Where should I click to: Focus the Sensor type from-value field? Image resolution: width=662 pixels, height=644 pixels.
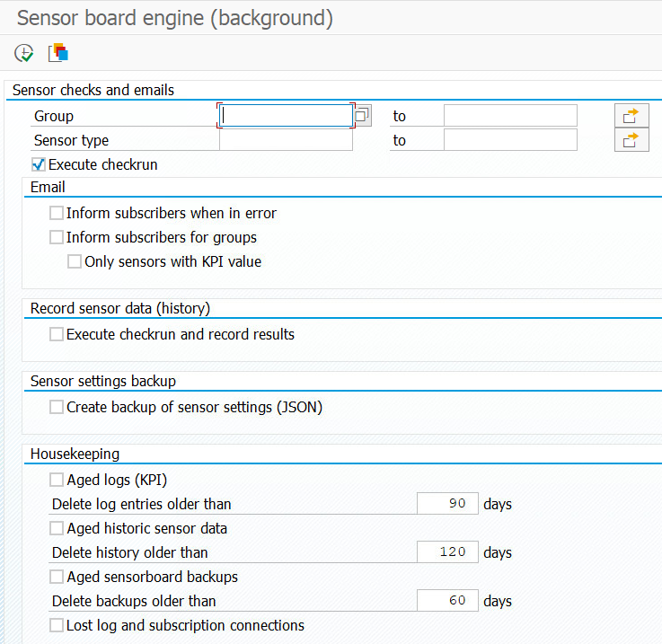[x=286, y=140]
